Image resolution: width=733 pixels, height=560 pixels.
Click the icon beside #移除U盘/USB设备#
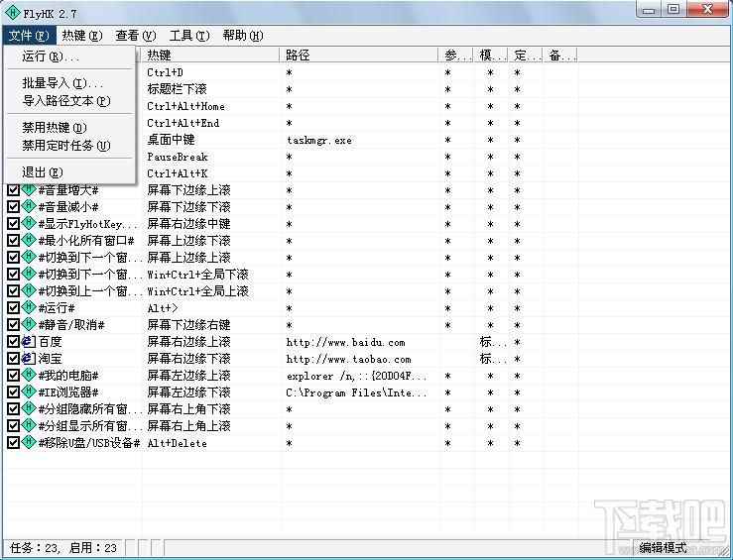[x=29, y=442]
